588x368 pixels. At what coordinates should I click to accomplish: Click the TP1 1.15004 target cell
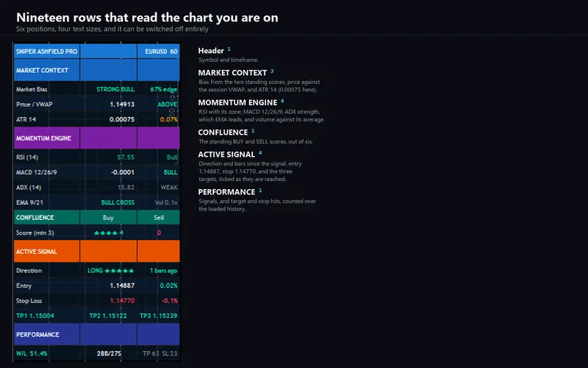pos(35,316)
